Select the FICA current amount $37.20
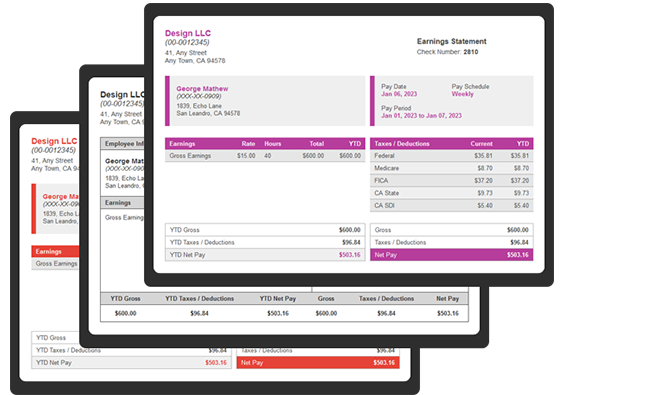The image size is (646, 395). pos(483,180)
